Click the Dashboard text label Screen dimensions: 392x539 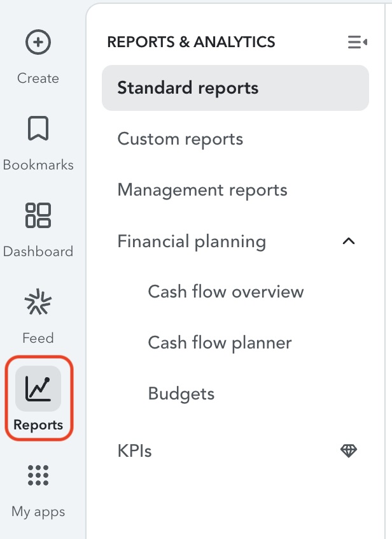[38, 251]
